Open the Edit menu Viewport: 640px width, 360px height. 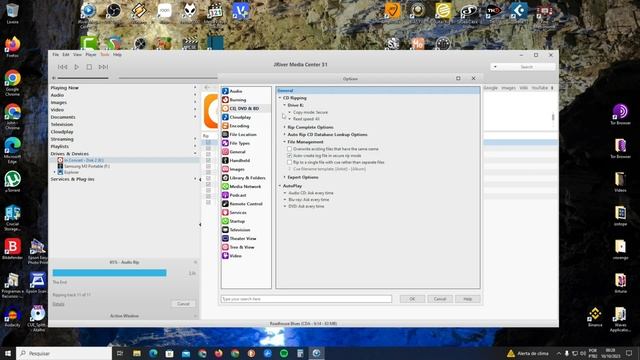tap(66, 54)
